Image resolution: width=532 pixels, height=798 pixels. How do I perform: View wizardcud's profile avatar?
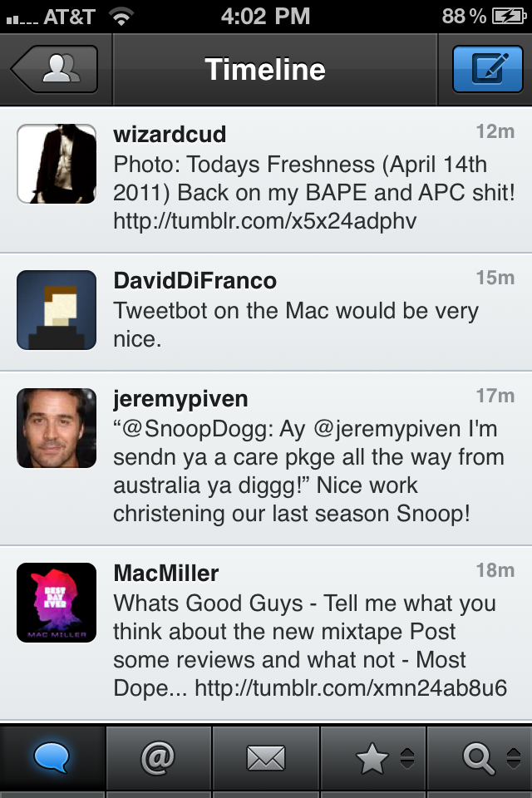coord(57,164)
